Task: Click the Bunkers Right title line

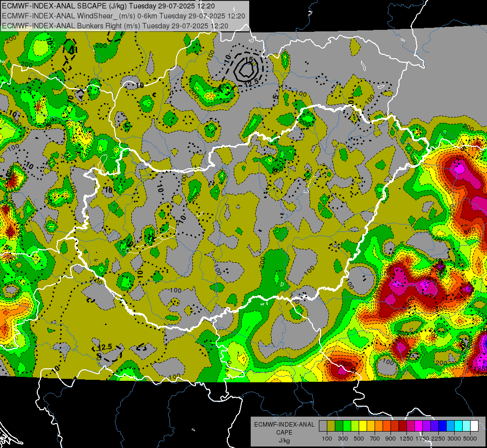Action: point(115,26)
